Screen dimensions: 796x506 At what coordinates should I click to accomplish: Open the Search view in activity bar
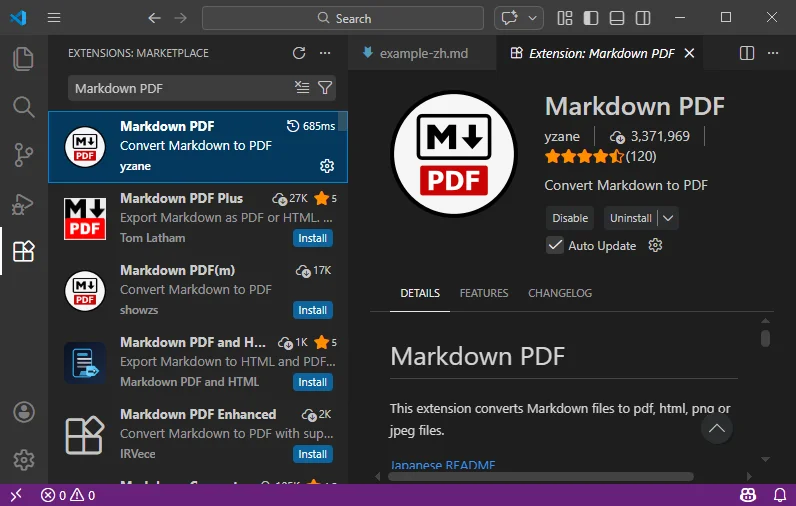click(23, 107)
